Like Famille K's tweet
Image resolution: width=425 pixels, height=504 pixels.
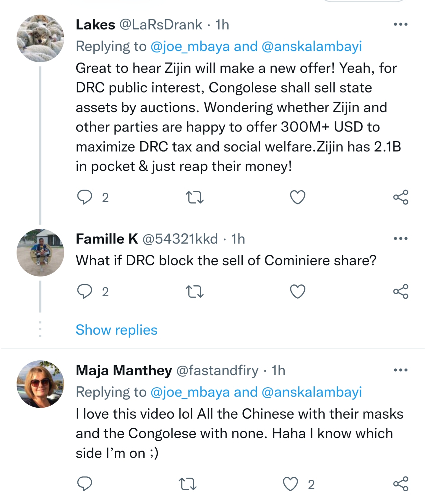coord(297,292)
